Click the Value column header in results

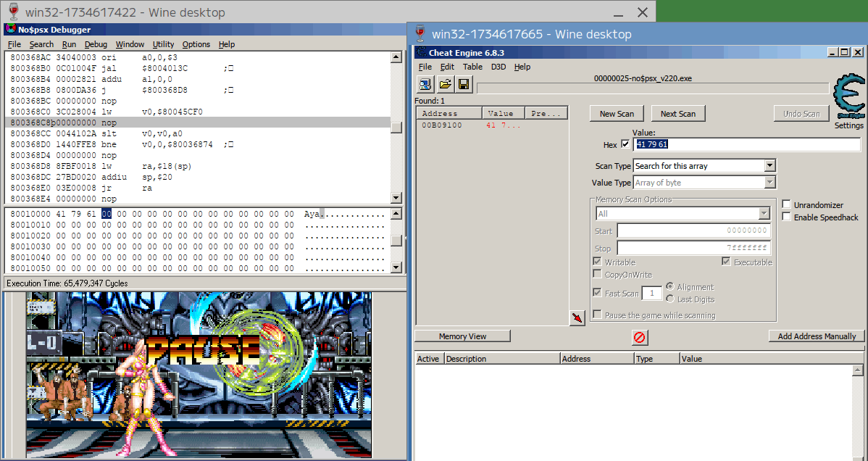504,113
